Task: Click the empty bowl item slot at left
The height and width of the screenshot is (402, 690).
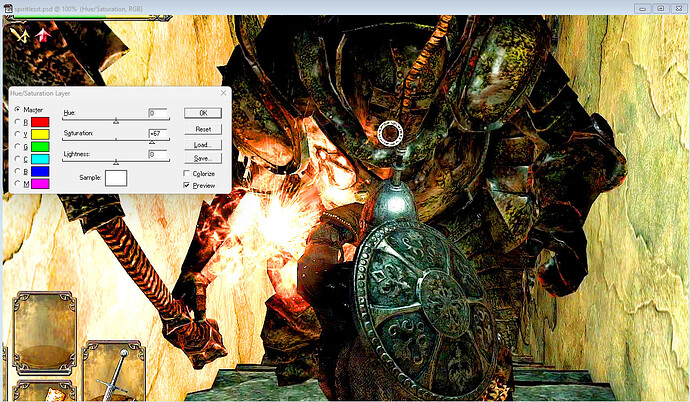Action: click(44, 333)
